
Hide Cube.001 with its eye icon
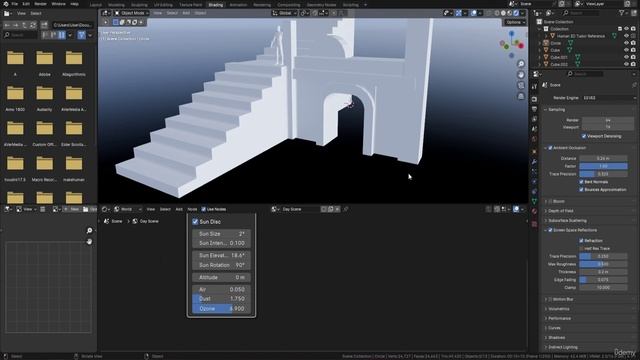(626, 57)
